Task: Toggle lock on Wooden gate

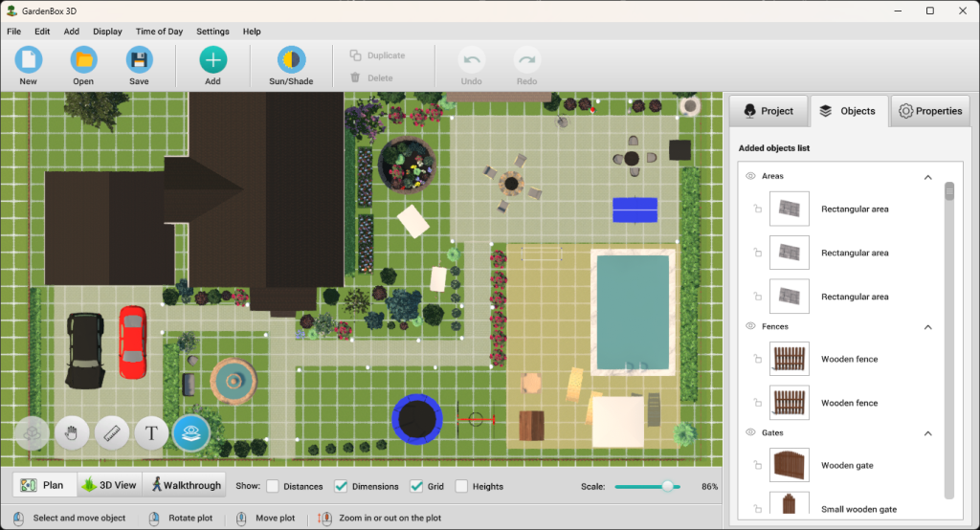Action: [x=758, y=465]
